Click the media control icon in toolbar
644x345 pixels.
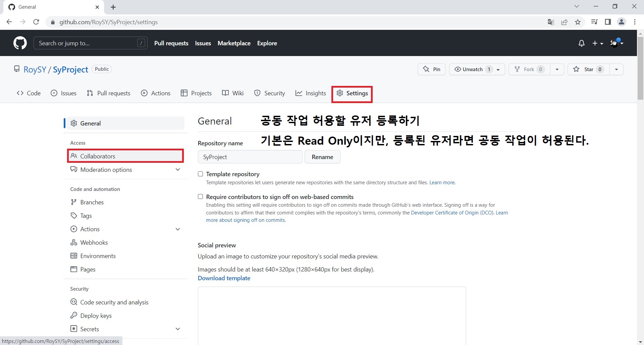click(594, 22)
